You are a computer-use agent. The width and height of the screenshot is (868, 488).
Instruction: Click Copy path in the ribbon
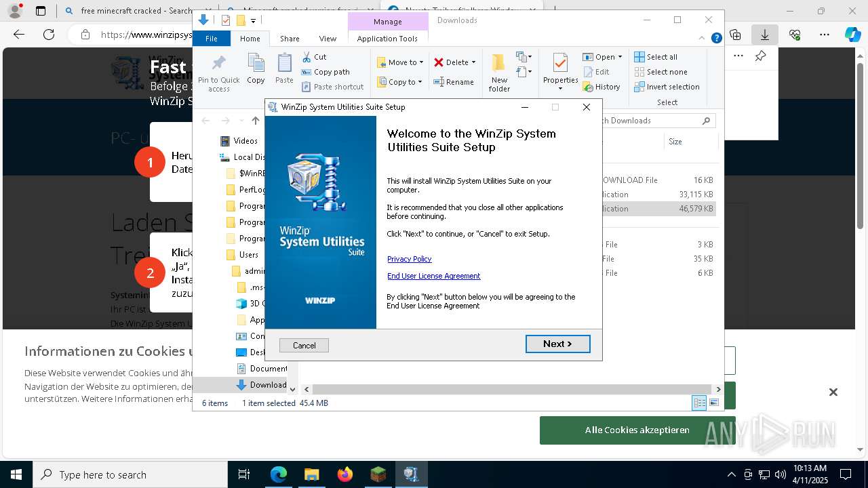325,72
